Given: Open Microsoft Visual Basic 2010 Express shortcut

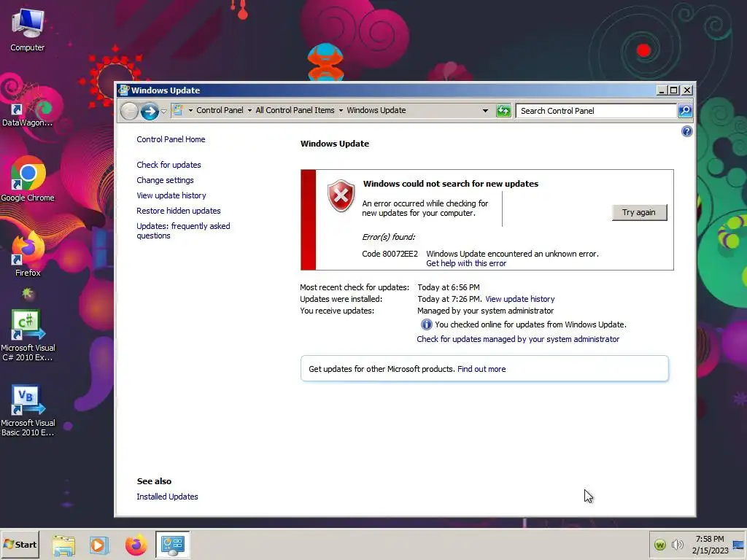Looking at the screenshot, I should click(28, 411).
